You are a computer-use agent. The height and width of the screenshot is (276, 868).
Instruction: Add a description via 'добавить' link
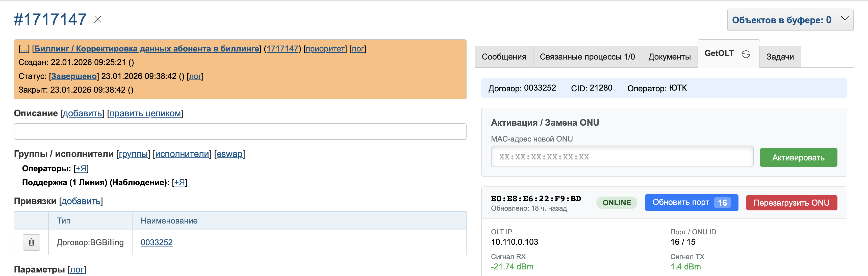pyautogui.click(x=83, y=114)
